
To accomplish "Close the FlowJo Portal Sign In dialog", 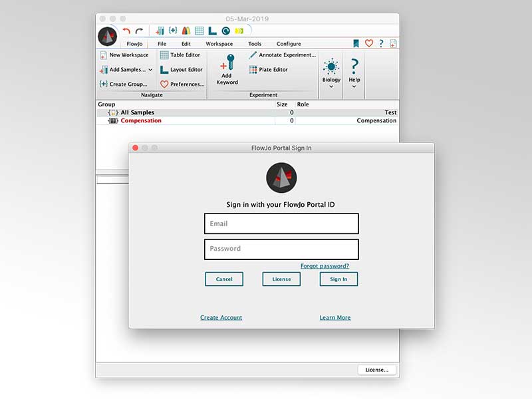I will (136, 148).
